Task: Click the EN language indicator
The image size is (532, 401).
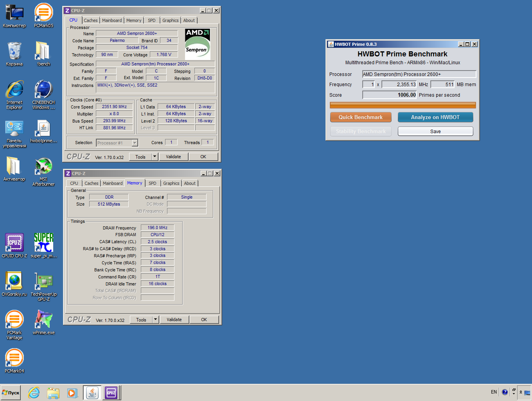Action: 494,392
